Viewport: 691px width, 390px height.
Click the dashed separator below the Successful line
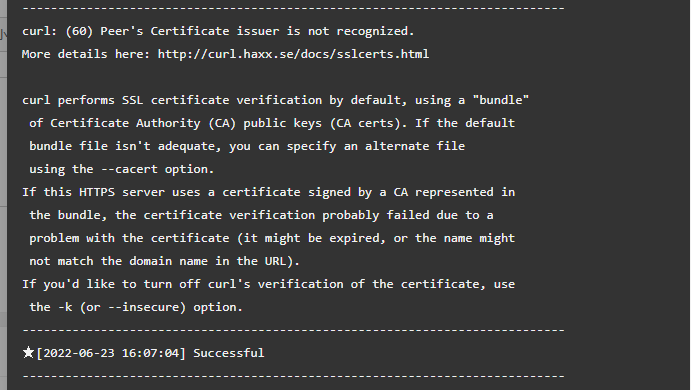pyautogui.click(x=293, y=376)
